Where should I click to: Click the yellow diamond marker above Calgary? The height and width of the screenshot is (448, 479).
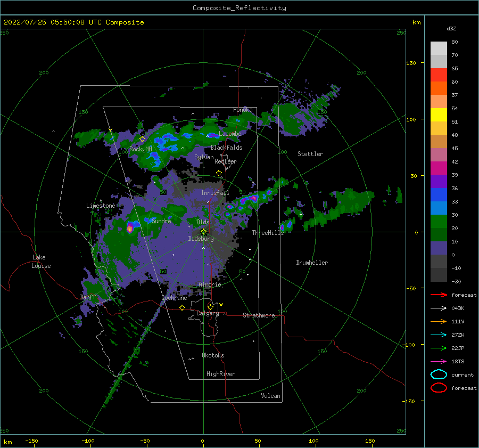tap(210, 307)
